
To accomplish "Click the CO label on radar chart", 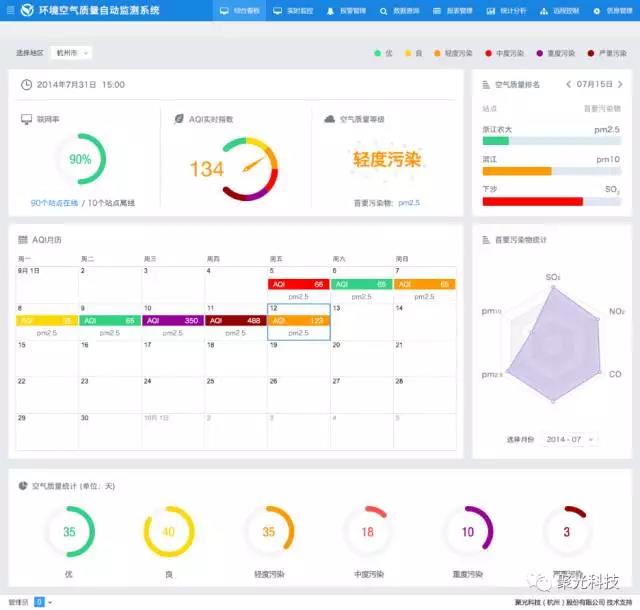I will pos(615,374).
